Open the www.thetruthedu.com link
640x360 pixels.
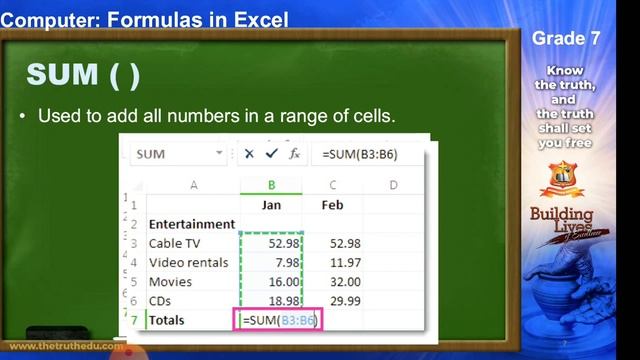point(65,346)
